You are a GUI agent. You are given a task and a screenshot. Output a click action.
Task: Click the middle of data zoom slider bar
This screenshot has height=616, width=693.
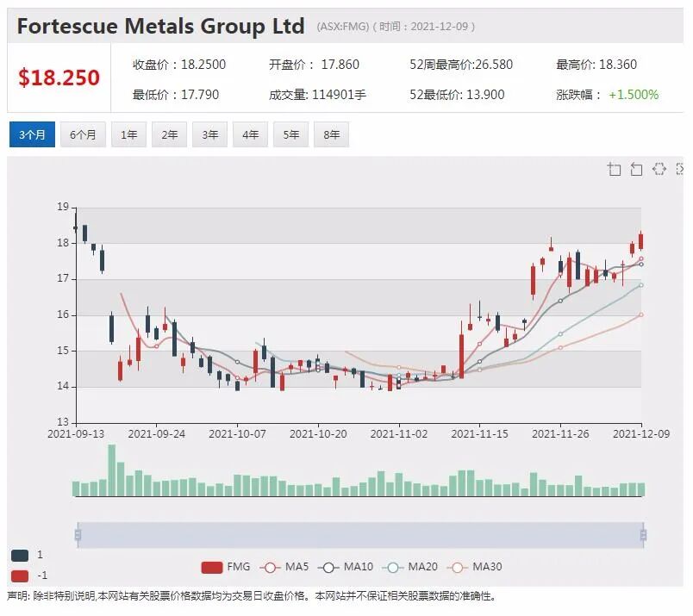[360, 535]
